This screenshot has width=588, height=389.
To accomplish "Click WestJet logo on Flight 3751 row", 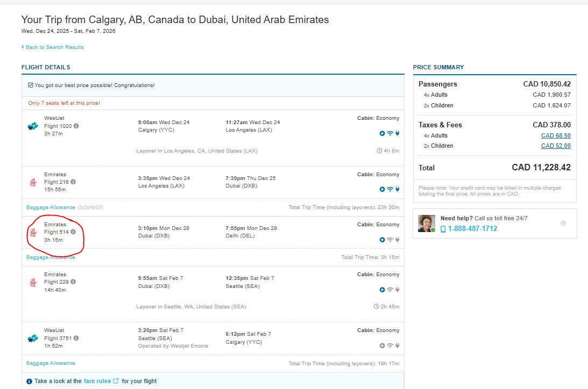I will pos(33,338).
